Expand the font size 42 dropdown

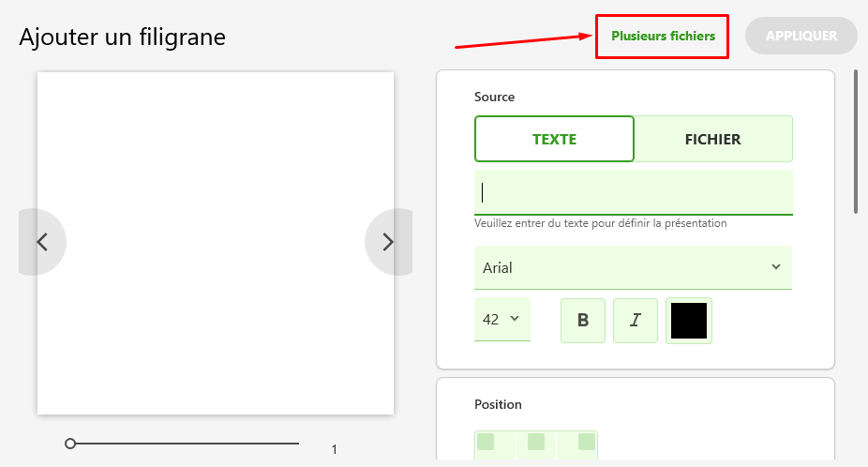(x=502, y=319)
